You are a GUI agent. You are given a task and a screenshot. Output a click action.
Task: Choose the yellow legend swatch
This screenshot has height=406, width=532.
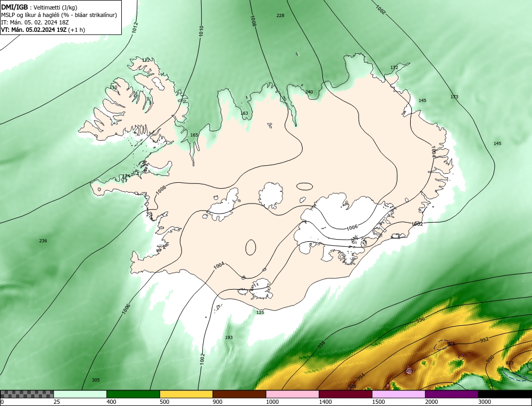(186, 394)
